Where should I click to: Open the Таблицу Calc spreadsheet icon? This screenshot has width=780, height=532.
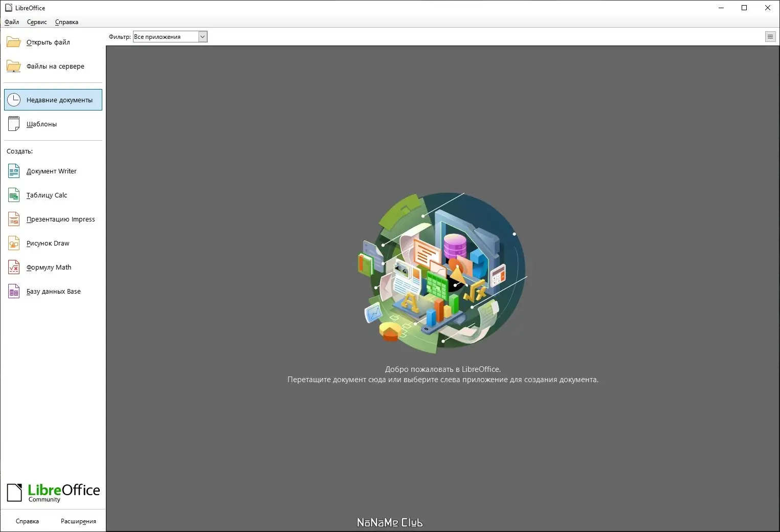(13, 195)
